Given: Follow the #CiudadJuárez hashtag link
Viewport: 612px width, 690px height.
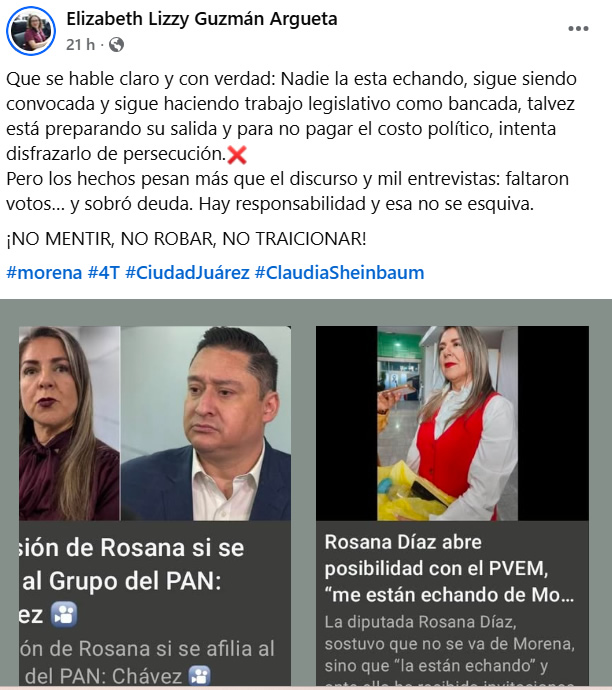Looking at the screenshot, I should pos(187,273).
